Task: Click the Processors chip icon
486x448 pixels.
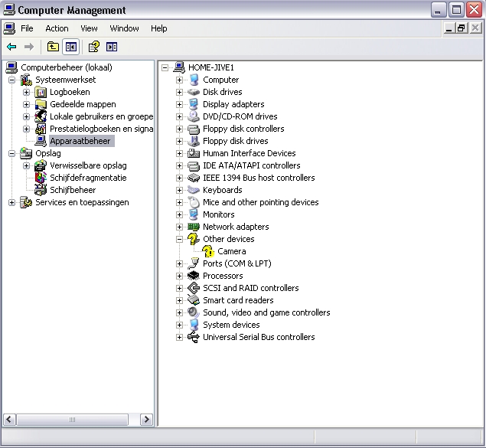Action: [194, 276]
